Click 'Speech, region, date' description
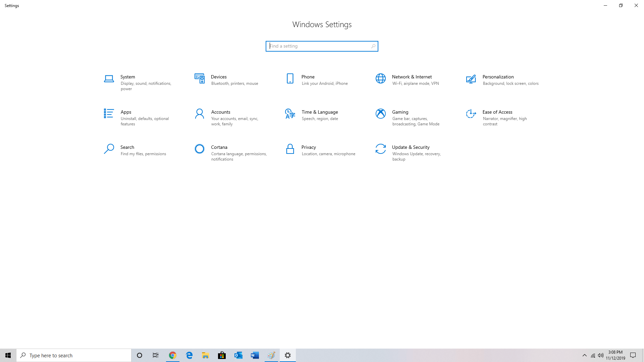This screenshot has width=644, height=362. [x=320, y=119]
